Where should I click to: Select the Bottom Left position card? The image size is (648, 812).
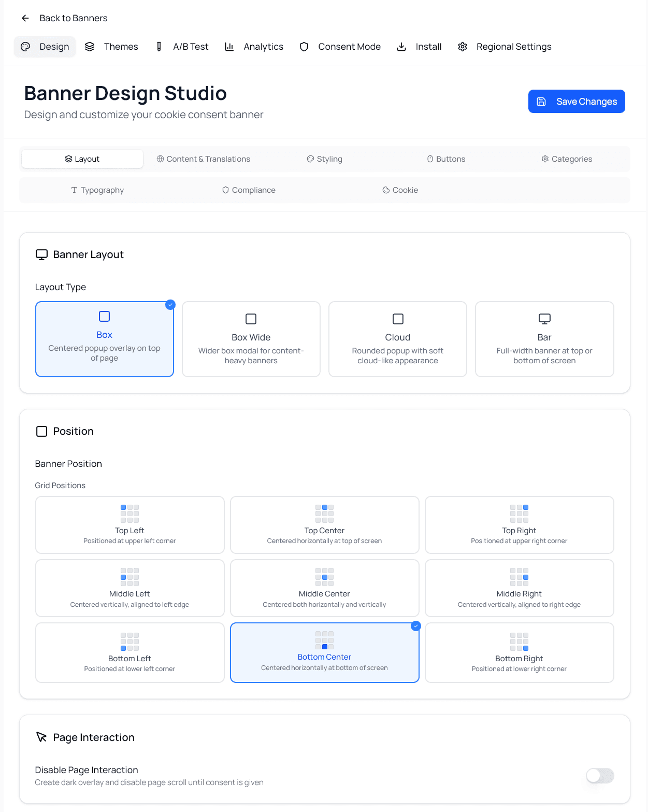pos(129,653)
